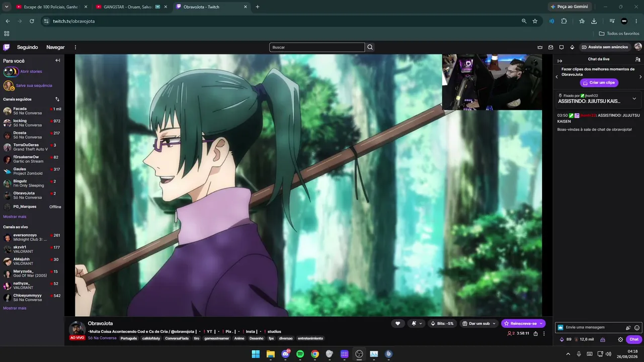This screenshot has height=362, width=644.
Task: Show hidden system tray icons
Action: click(x=569, y=354)
